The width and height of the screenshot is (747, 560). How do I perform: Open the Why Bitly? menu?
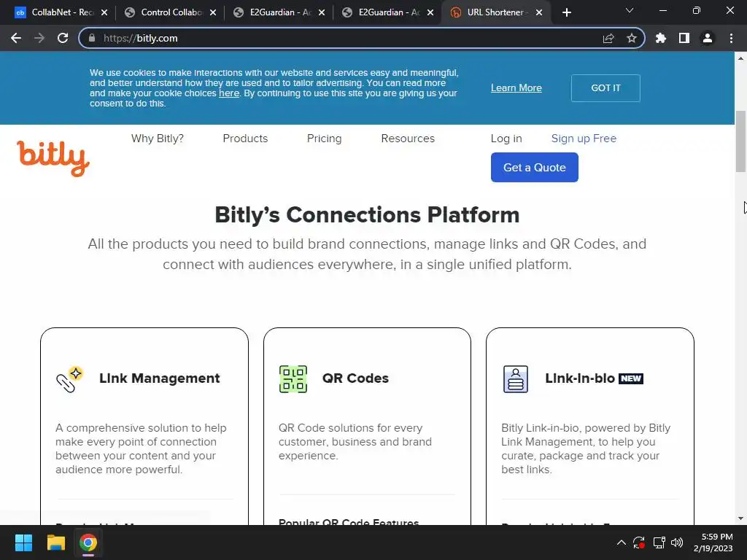tap(158, 139)
